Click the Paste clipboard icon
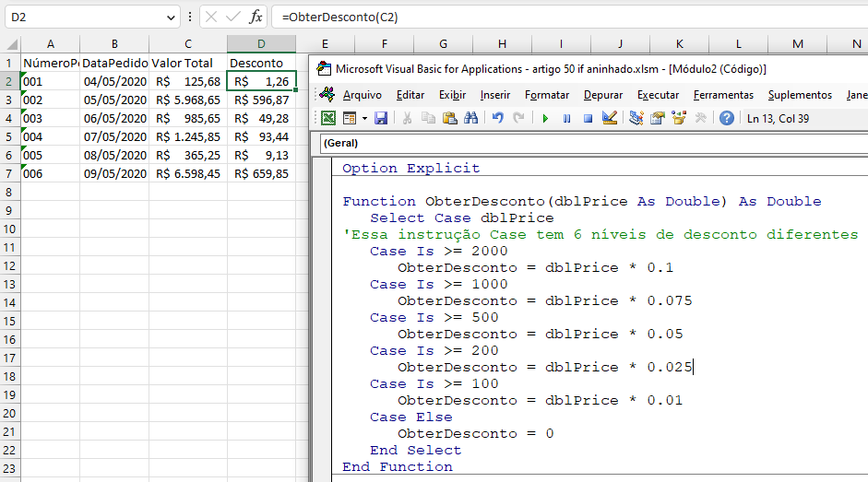 pyautogui.click(x=449, y=118)
